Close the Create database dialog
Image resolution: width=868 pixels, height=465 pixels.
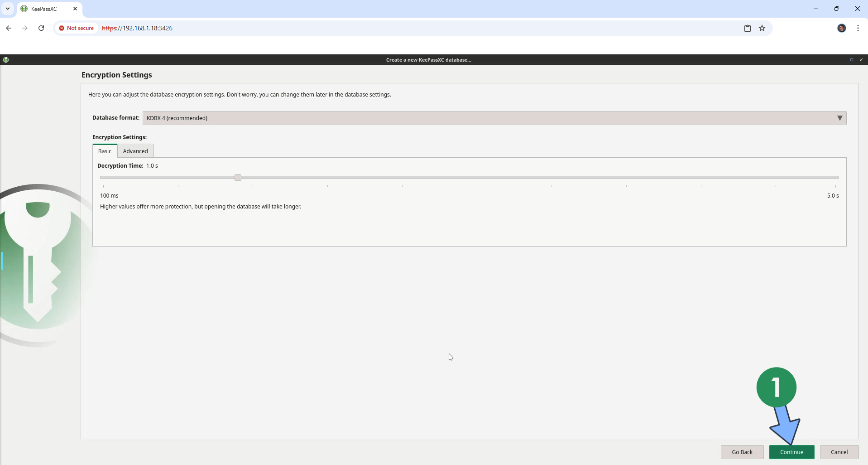(x=861, y=60)
